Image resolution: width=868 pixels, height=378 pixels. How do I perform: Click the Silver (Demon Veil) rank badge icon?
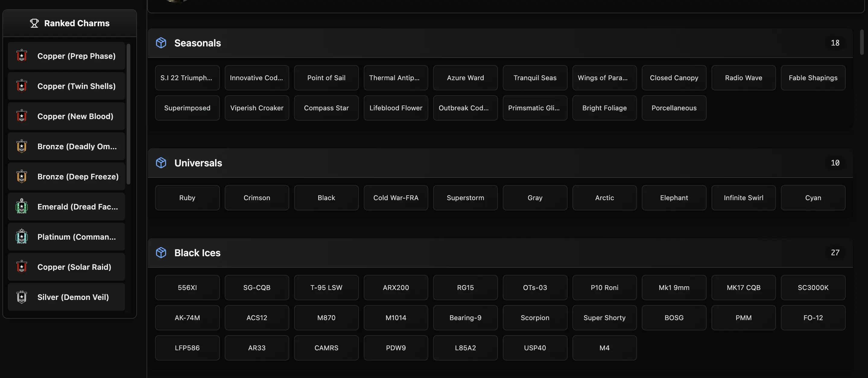[x=22, y=297]
